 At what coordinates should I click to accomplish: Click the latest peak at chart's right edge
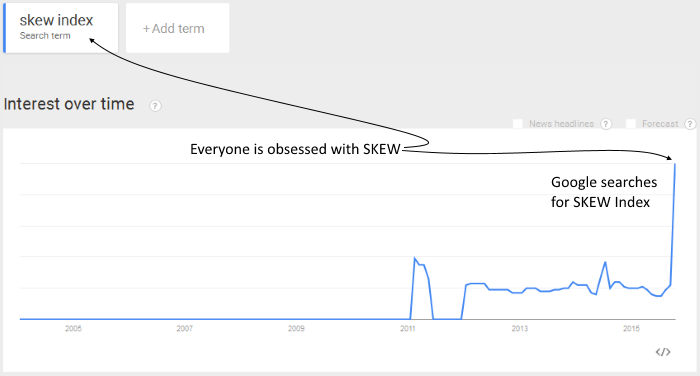tap(675, 164)
